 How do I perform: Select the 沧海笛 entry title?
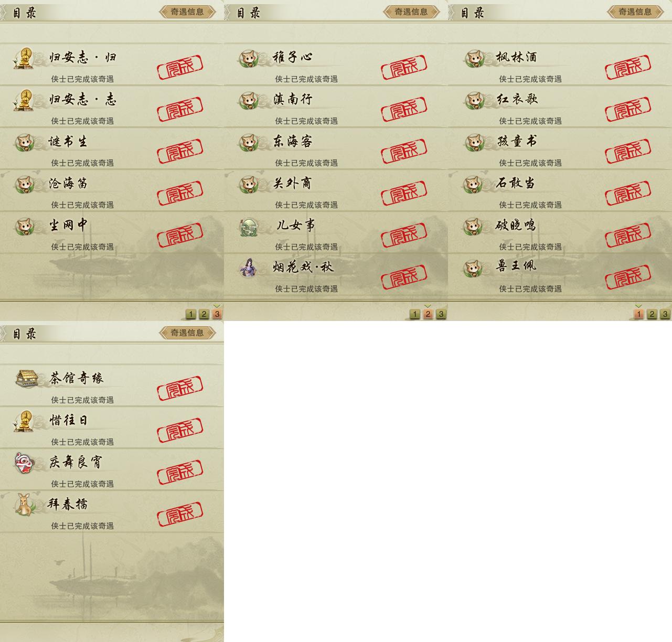point(68,183)
